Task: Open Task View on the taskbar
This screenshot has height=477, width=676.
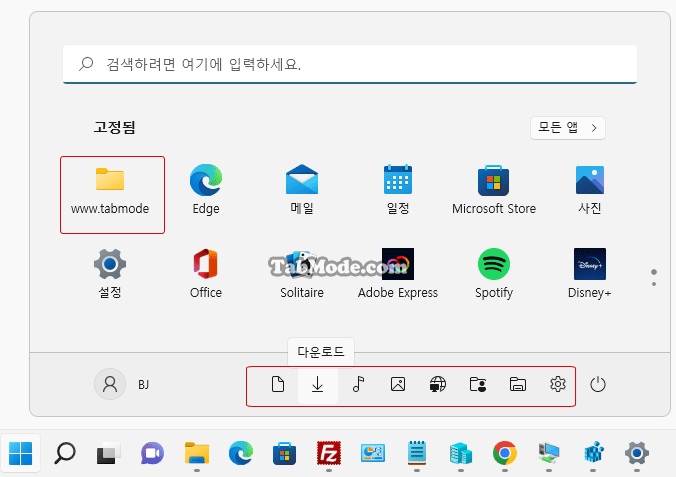Action: tap(109, 453)
